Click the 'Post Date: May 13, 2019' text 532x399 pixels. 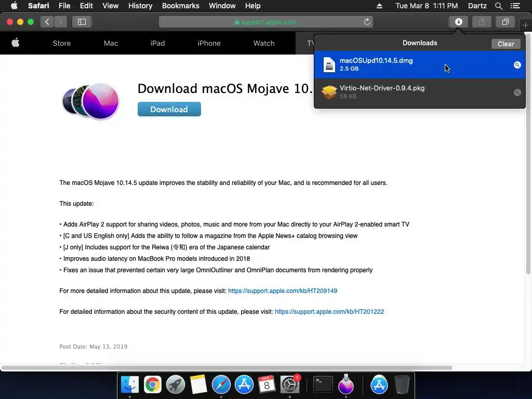[94, 347]
